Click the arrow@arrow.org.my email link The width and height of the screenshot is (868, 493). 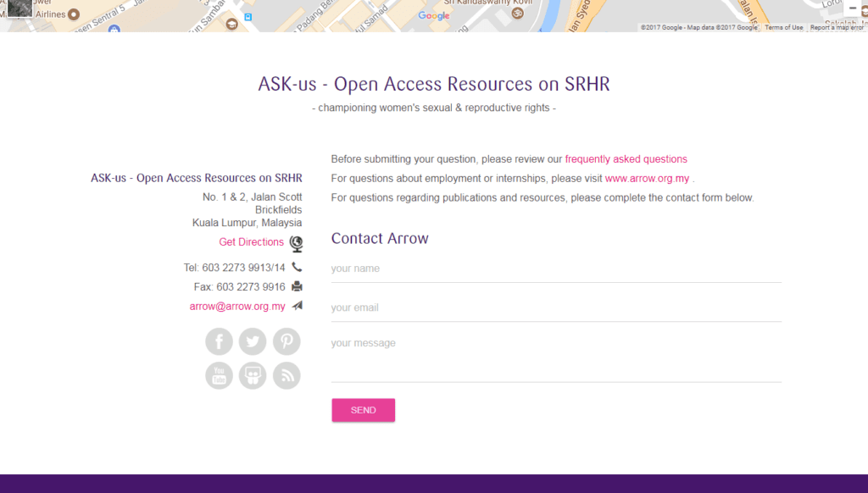pos(237,307)
